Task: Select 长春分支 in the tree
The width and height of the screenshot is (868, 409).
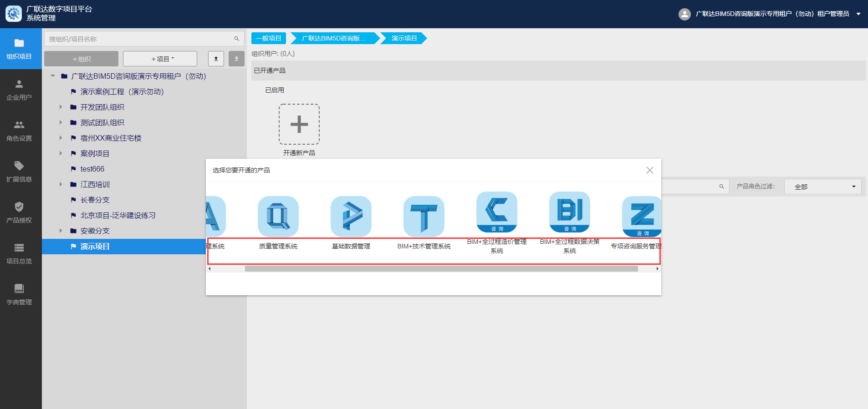Action: coord(95,200)
